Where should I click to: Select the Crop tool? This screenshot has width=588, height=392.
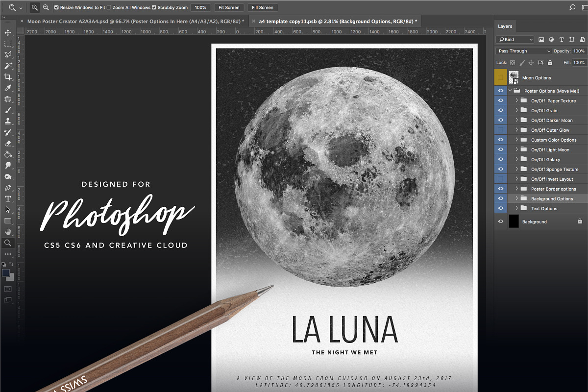tap(8, 77)
